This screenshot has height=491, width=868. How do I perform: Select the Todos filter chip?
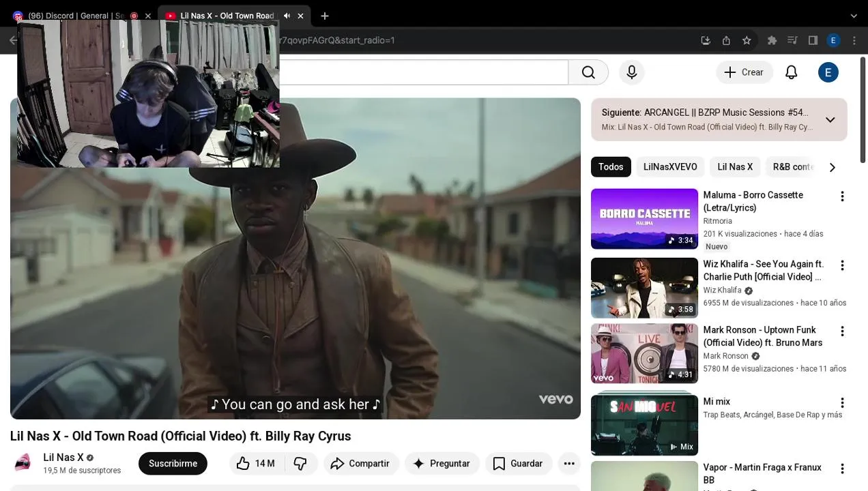(611, 167)
